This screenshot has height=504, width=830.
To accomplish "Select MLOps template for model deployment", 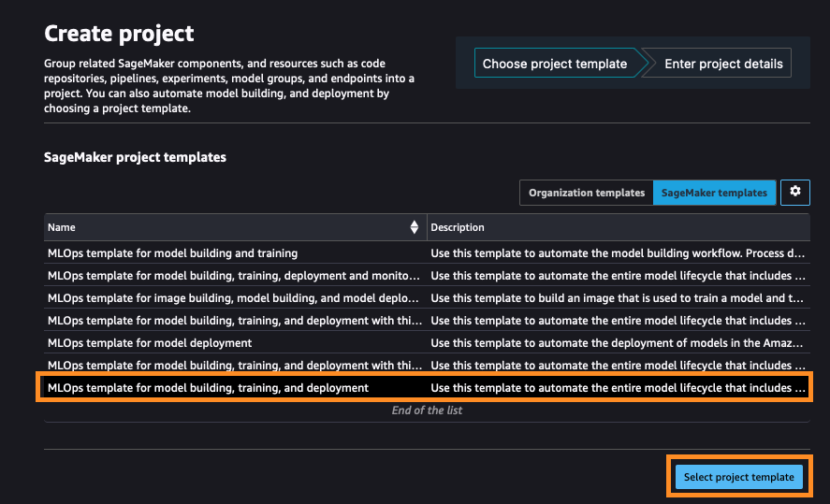I will pos(427,342).
